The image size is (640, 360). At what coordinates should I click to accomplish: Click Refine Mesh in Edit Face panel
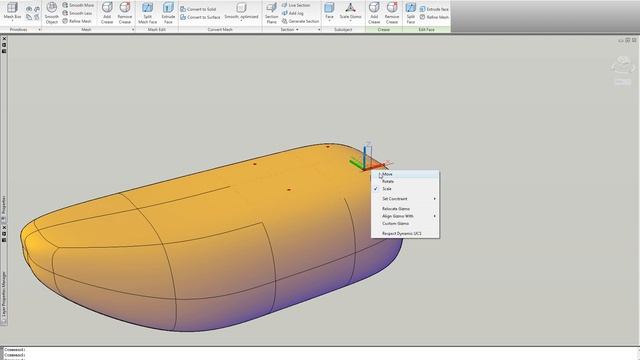(x=434, y=17)
